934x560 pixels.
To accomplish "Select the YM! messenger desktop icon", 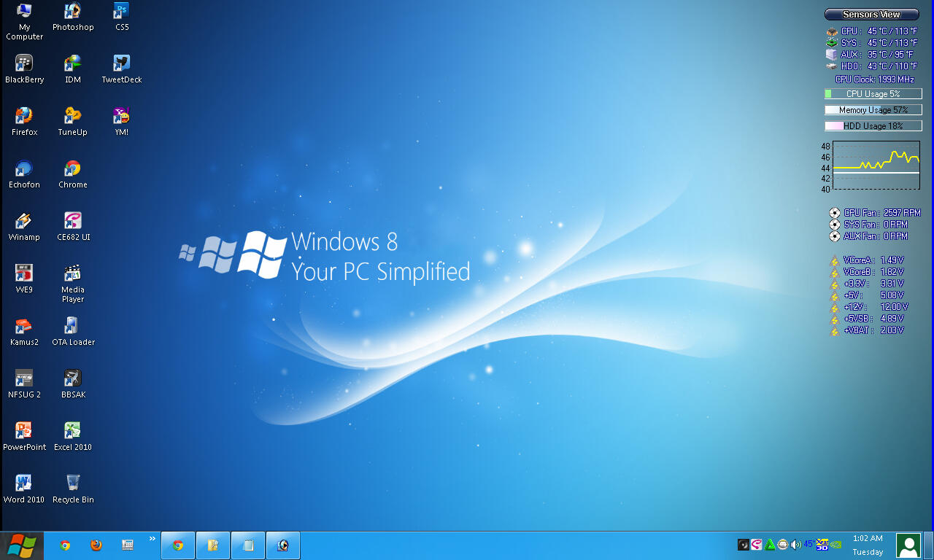I will click(x=122, y=122).
